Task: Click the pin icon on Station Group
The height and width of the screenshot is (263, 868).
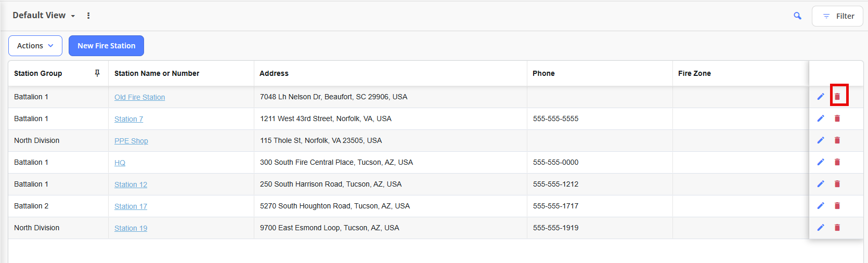Action: coord(97,73)
